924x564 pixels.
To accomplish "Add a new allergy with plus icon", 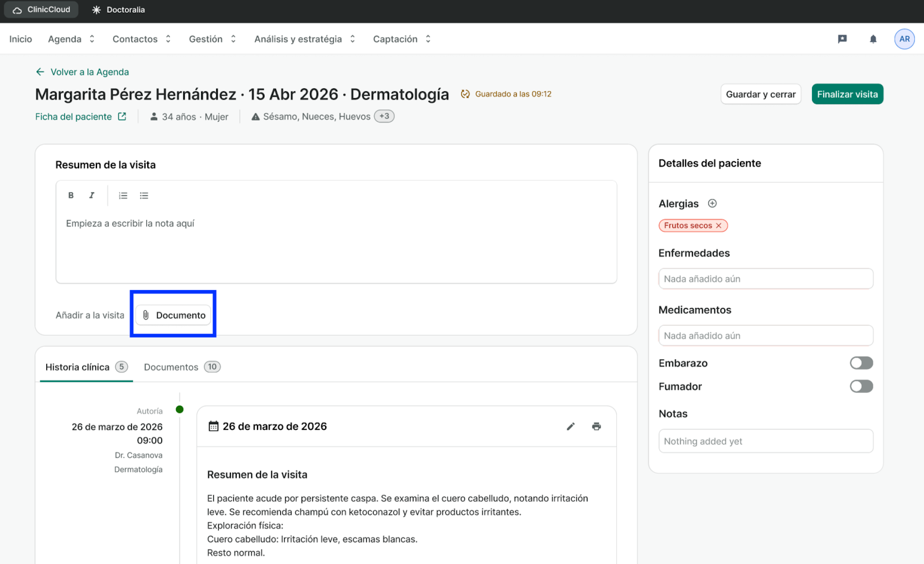I will 712,203.
